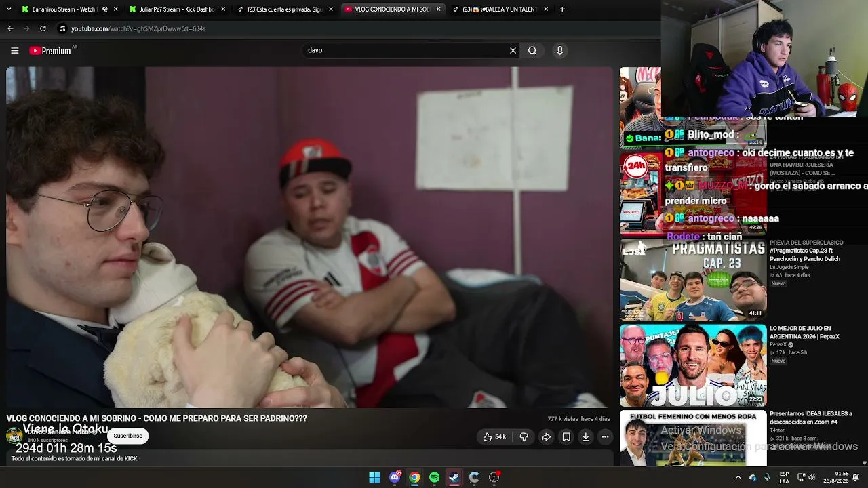Visit the PepazX channel link
The image size is (868, 488).
point(778,345)
